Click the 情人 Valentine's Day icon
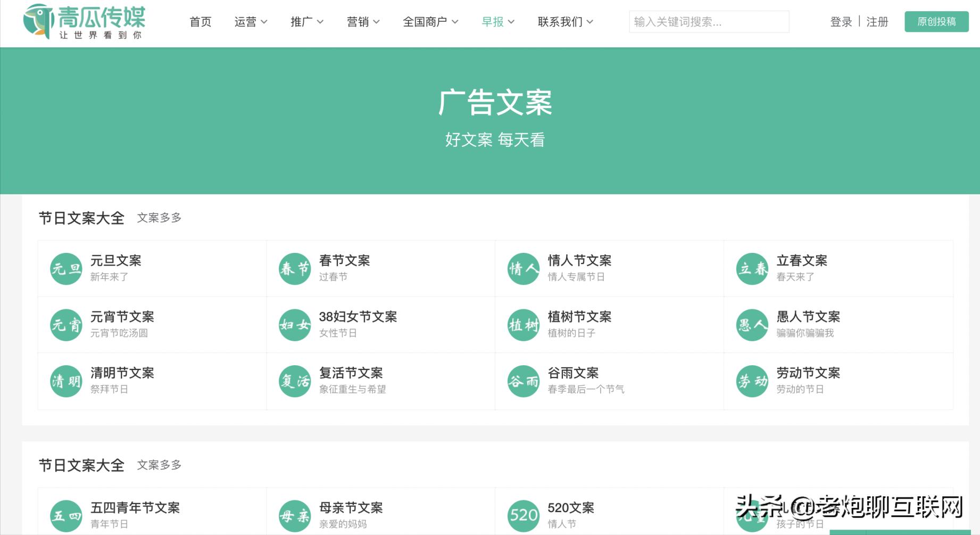 pyautogui.click(x=523, y=268)
